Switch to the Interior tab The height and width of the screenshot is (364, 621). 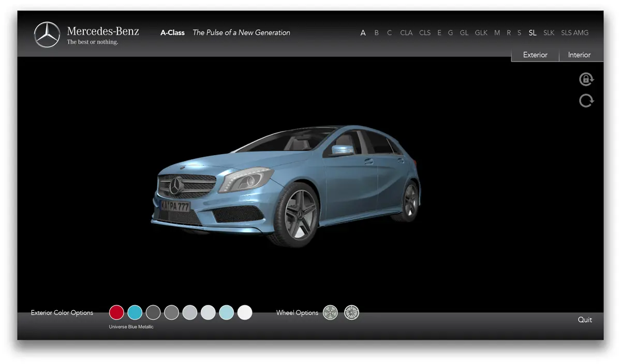point(580,55)
